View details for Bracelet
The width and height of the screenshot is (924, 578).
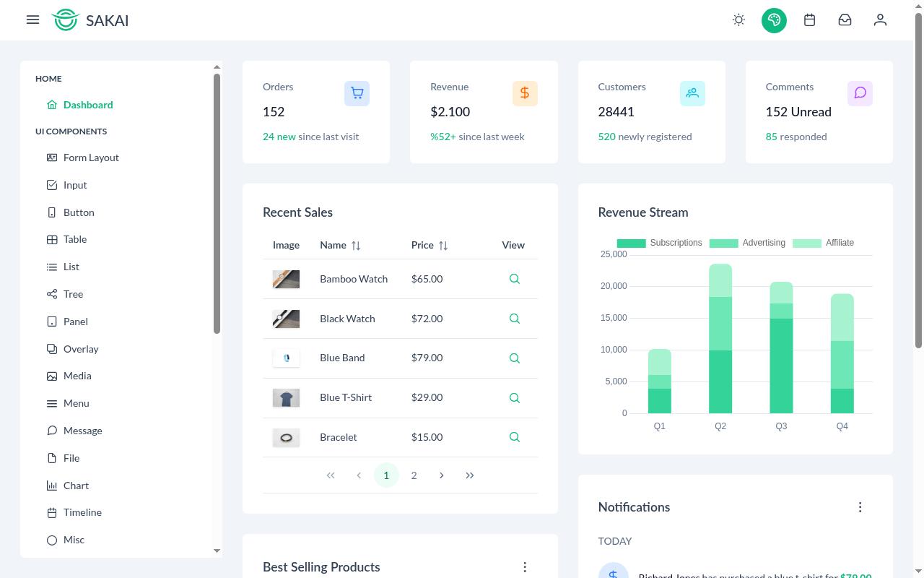tap(515, 437)
